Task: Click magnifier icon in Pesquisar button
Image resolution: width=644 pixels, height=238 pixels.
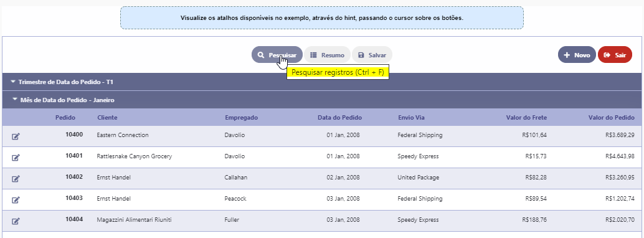Action: click(260, 55)
